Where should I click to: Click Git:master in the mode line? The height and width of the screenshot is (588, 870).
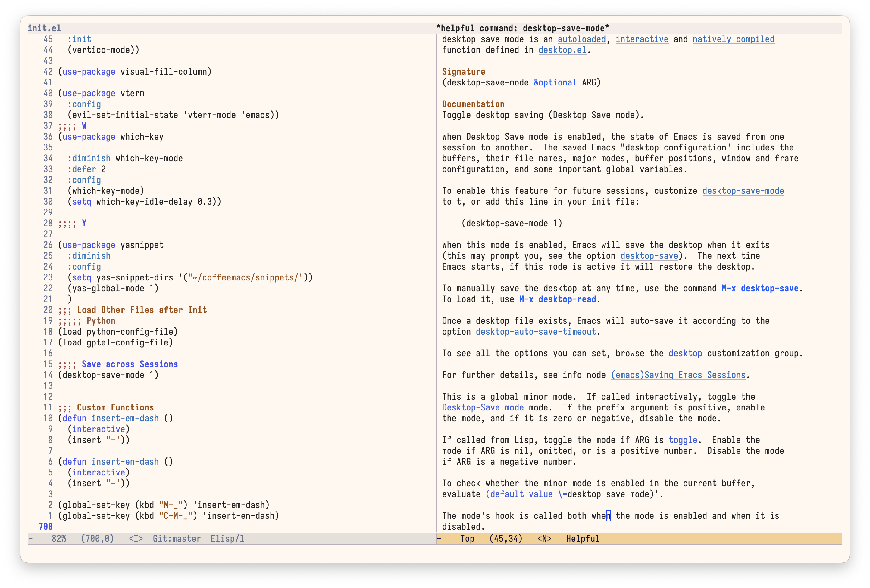[177, 539]
